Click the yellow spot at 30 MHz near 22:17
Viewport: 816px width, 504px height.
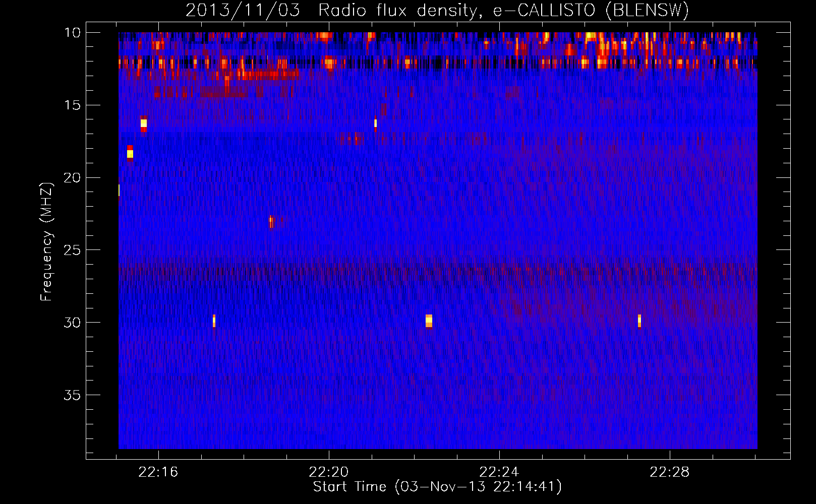(x=214, y=321)
